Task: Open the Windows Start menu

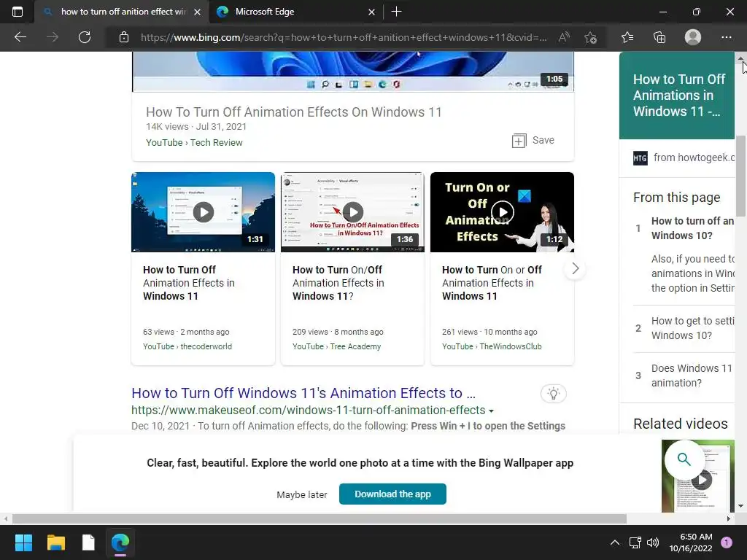Action: (x=23, y=542)
